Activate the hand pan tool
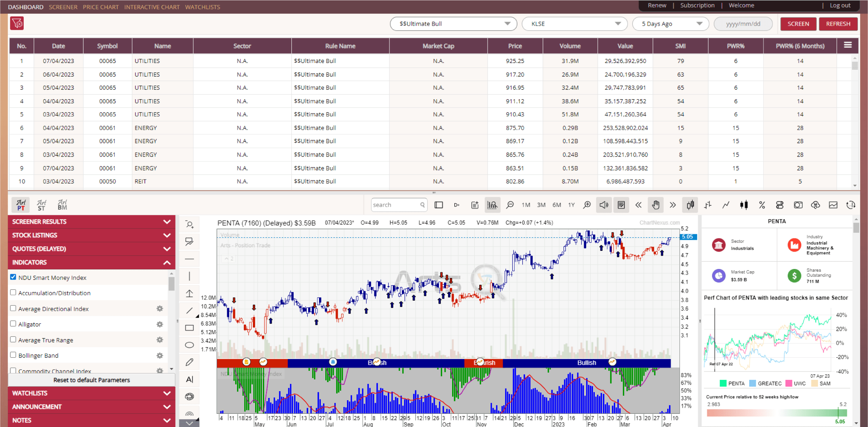Image resolution: width=868 pixels, height=427 pixels. [656, 205]
